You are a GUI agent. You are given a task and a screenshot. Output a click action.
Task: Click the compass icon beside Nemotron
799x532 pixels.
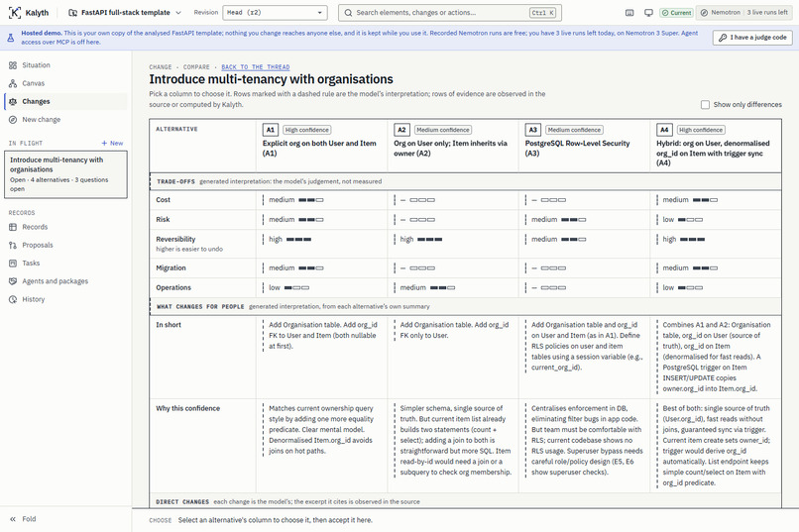point(704,13)
